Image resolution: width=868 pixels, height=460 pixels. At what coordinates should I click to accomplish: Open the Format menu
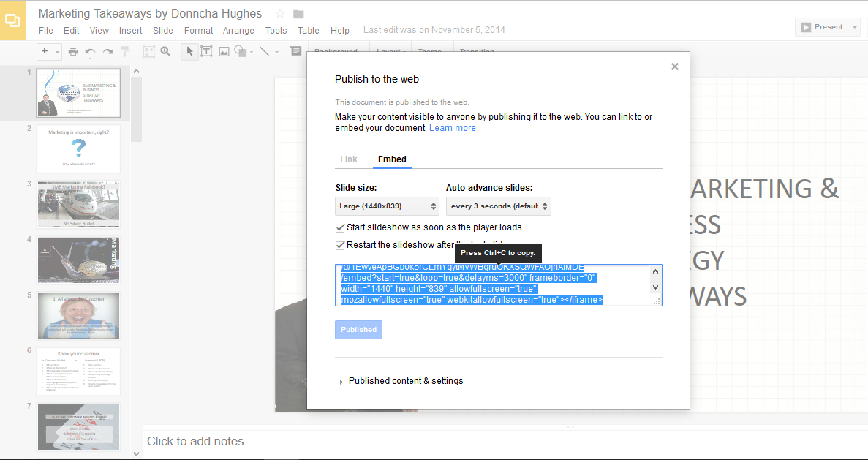coord(199,31)
